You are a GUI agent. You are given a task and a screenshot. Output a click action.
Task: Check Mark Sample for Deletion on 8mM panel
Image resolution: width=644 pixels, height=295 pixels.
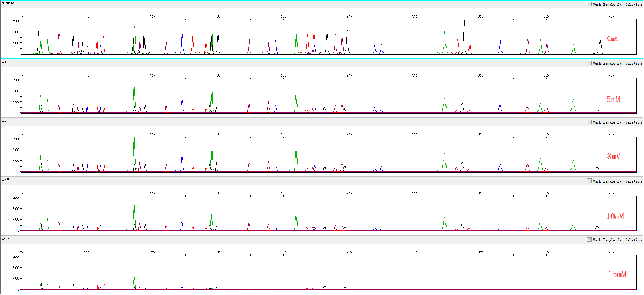pyautogui.click(x=589, y=122)
